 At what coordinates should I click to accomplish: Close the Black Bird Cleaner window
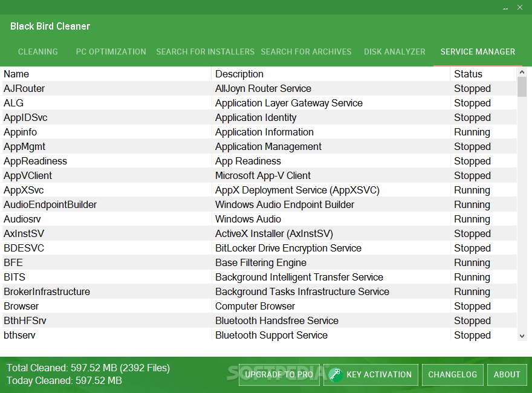coord(520,7)
